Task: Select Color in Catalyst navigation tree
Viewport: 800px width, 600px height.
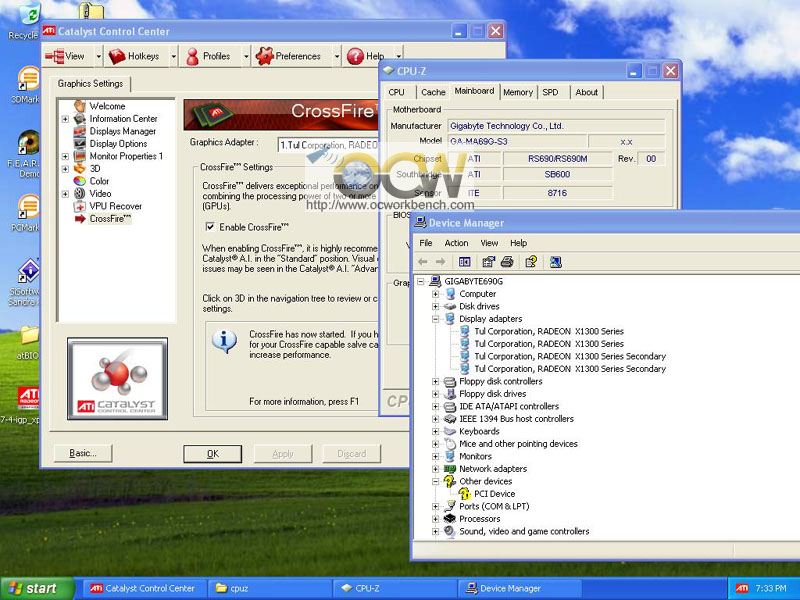Action: pyautogui.click(x=99, y=181)
